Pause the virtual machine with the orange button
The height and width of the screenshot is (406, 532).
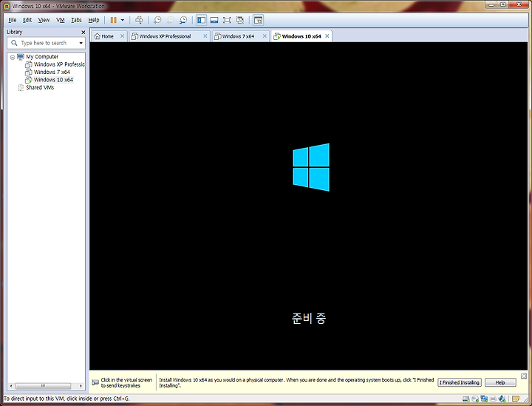pos(113,20)
